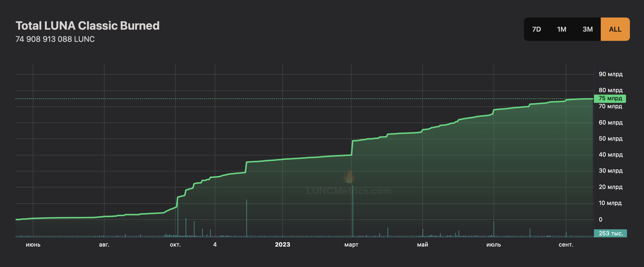644x267 pixels.
Task: Click the Total LUNA Classic Burned title
Action: tap(87, 26)
